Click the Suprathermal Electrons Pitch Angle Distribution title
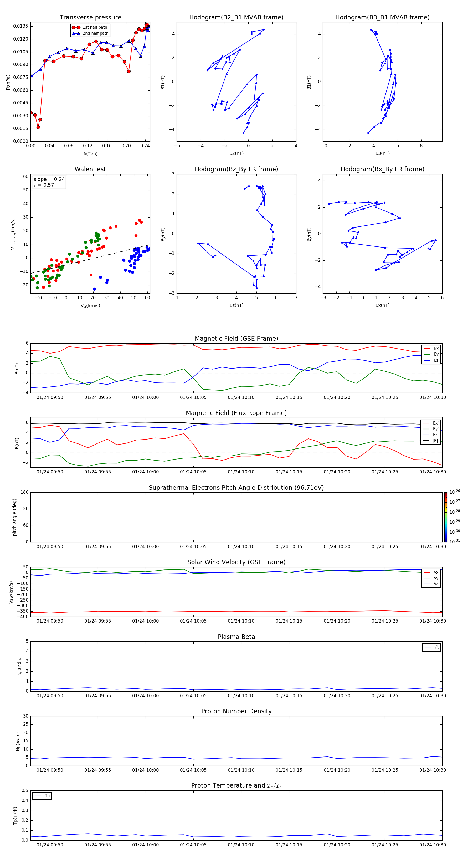Image resolution: width=473 pixels, height=868 pixels. [x=236, y=488]
